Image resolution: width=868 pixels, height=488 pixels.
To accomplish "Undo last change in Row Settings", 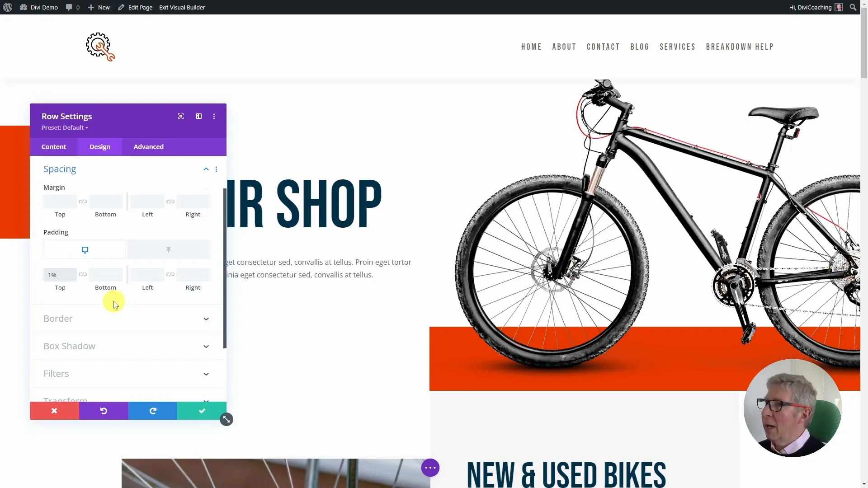I will tap(104, 411).
